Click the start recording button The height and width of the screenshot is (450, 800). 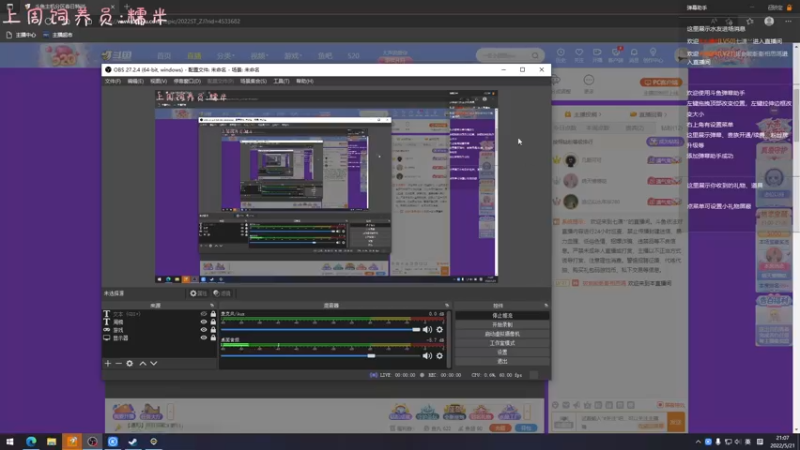tap(502, 325)
